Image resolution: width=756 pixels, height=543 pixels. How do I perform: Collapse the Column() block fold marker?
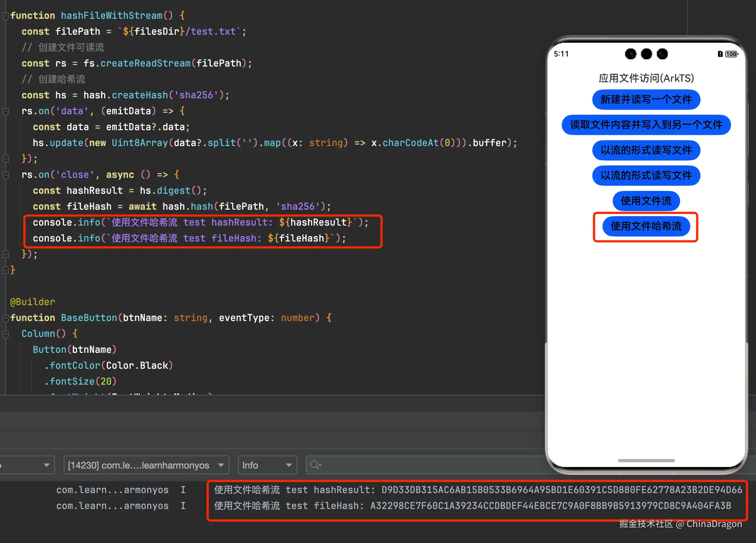click(x=5, y=334)
